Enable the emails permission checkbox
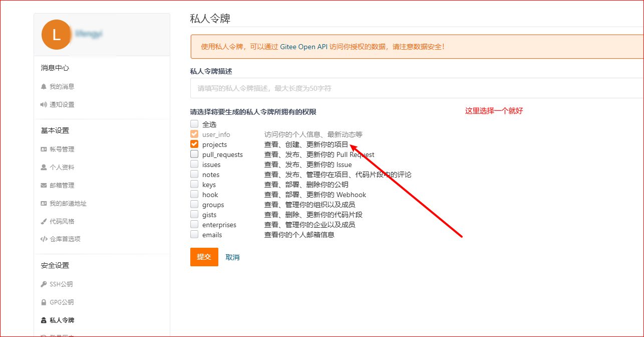The image size is (644, 337). 194,234
